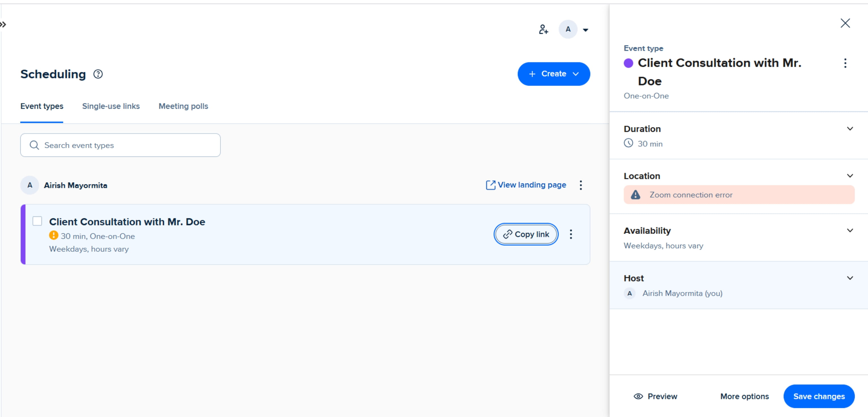Click the Copy link button
Image resolution: width=868 pixels, height=417 pixels.
(526, 234)
